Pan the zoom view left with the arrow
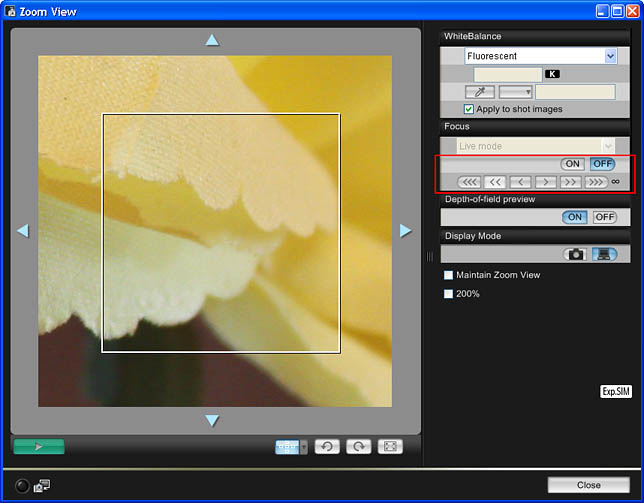644x503 pixels. 22,231
